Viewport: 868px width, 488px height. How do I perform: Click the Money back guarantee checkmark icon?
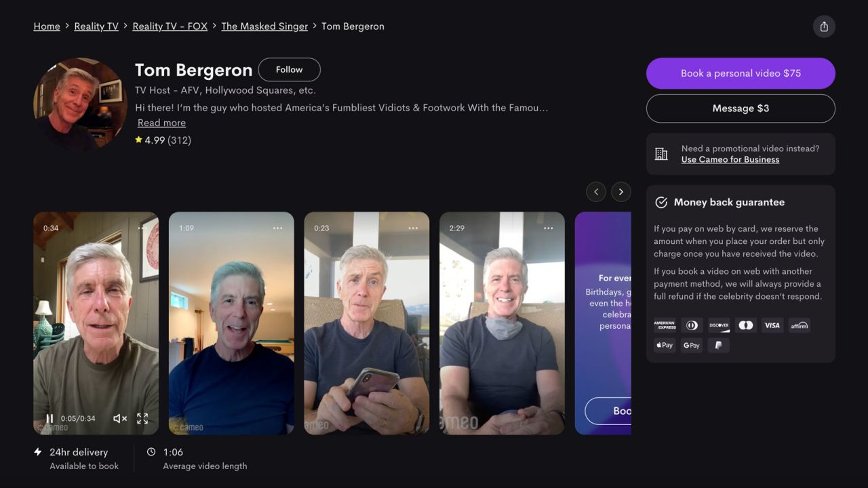pos(661,203)
